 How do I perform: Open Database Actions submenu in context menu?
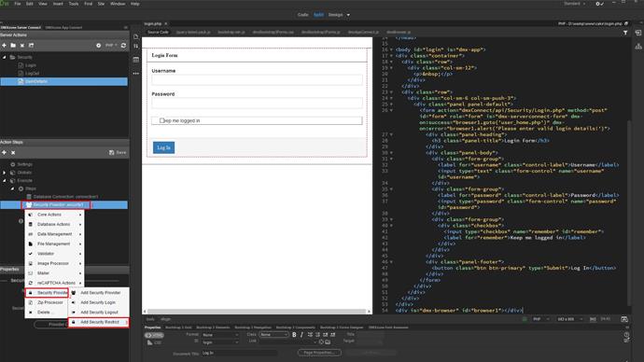(55, 225)
